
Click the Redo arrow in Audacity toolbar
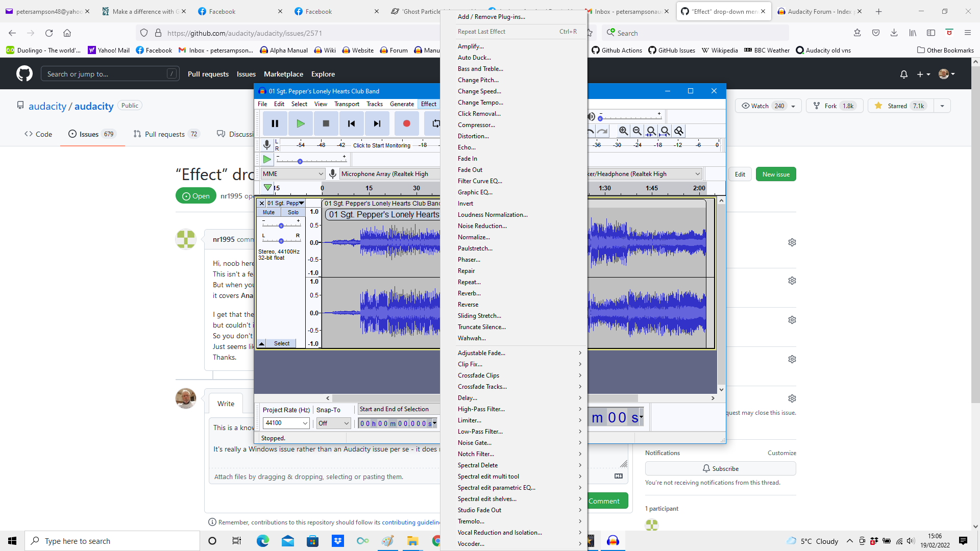603,131
